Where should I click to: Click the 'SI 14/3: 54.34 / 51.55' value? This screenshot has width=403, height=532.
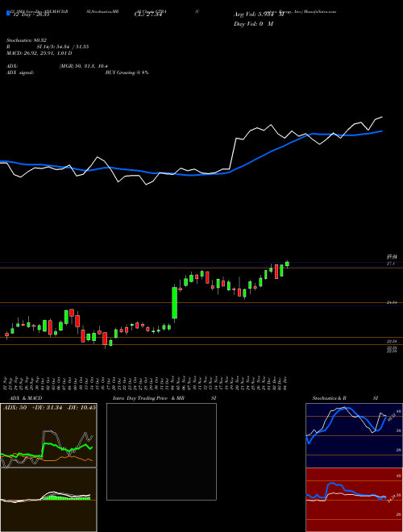point(63,47)
